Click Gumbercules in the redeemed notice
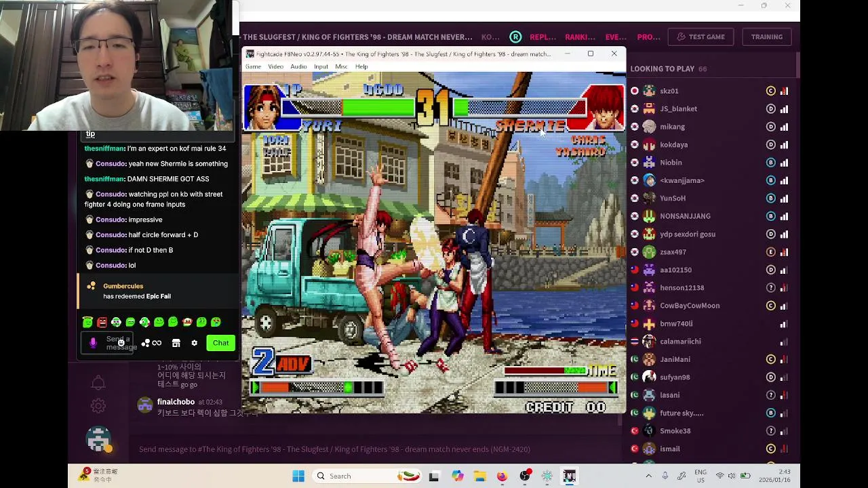 point(123,286)
